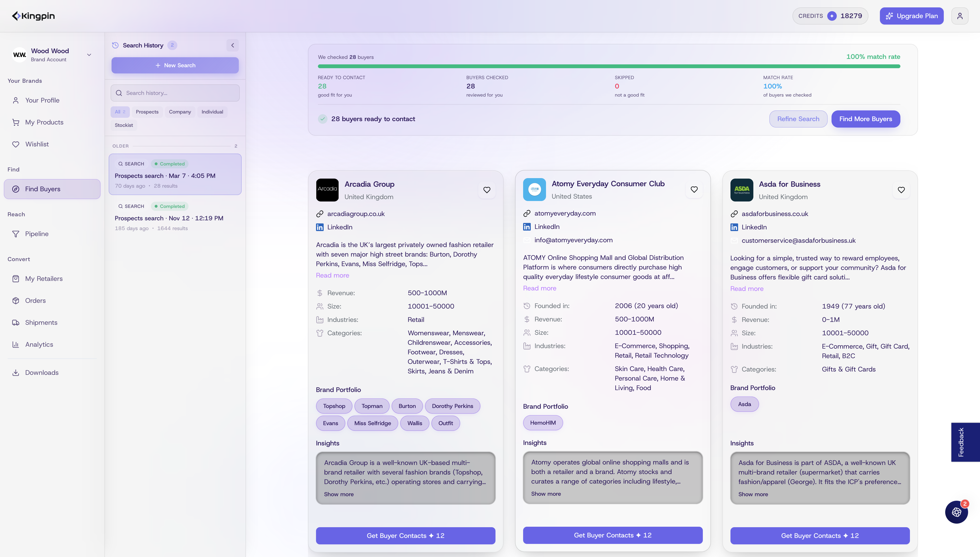The width and height of the screenshot is (980, 557).
Task: Click the Outfit brand tag
Action: click(x=445, y=423)
